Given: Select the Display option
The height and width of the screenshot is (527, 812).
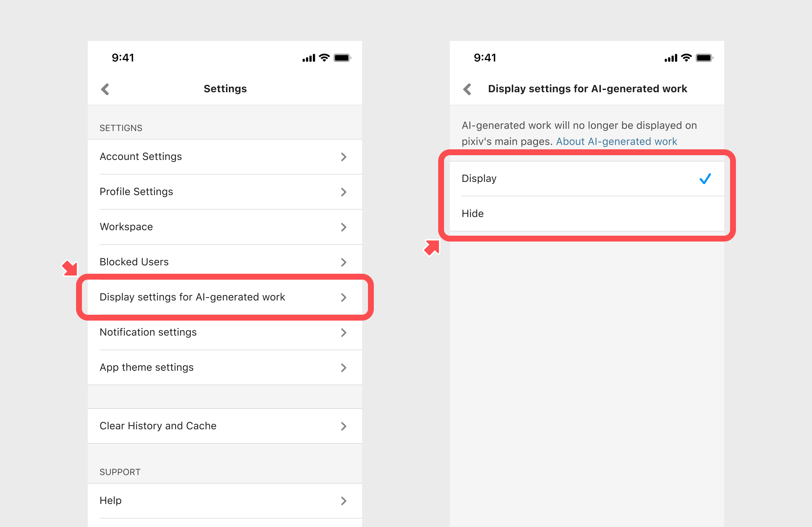Looking at the screenshot, I should point(587,179).
